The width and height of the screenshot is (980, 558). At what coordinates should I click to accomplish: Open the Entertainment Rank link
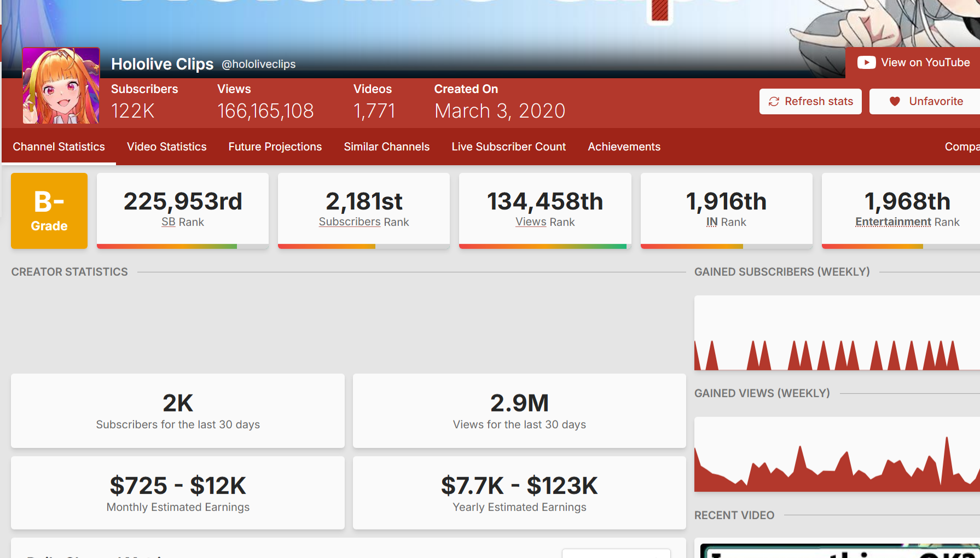(x=893, y=222)
